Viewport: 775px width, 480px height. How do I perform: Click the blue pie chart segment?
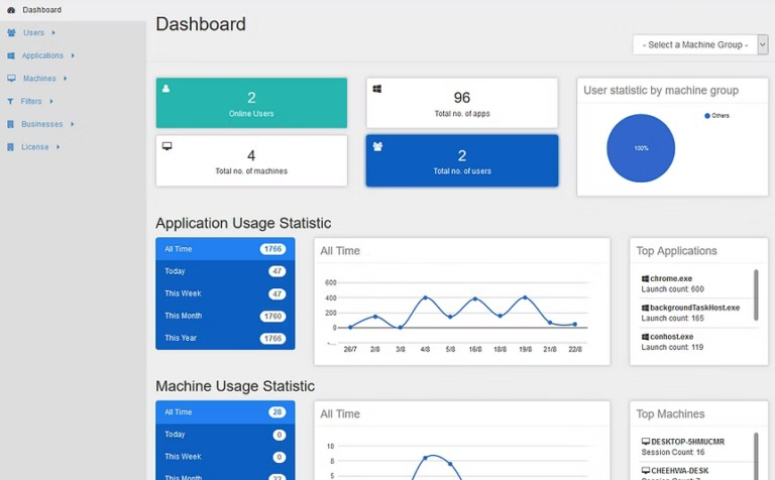click(x=640, y=148)
